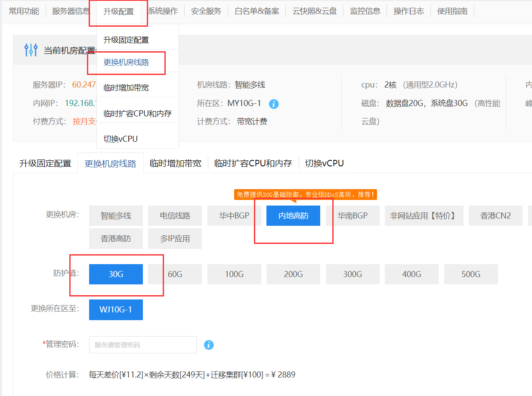The height and width of the screenshot is (396, 532).
Task: Focus the 服务器管理密码 input field
Action: 142,345
